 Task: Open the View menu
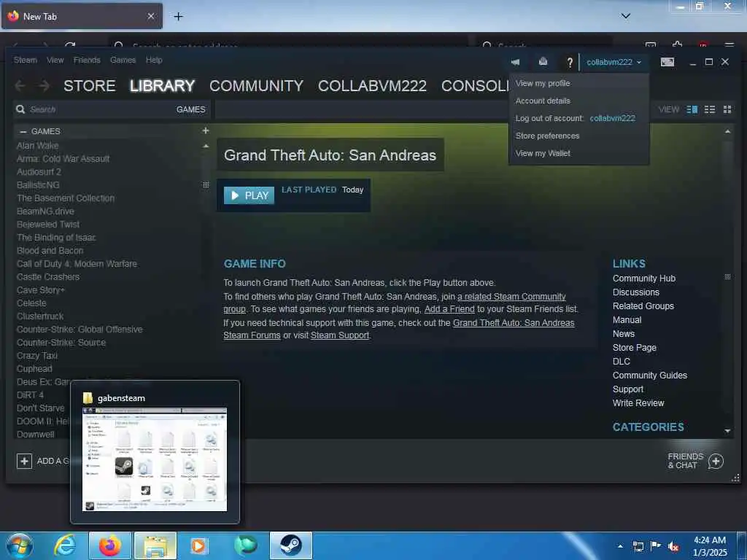(x=55, y=60)
